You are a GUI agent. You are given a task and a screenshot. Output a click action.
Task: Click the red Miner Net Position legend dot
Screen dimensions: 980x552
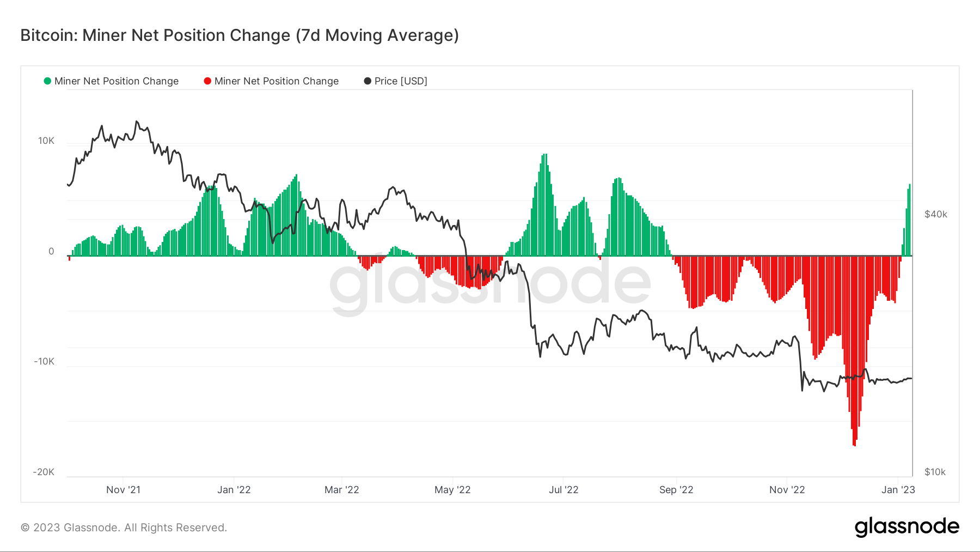pyautogui.click(x=207, y=81)
